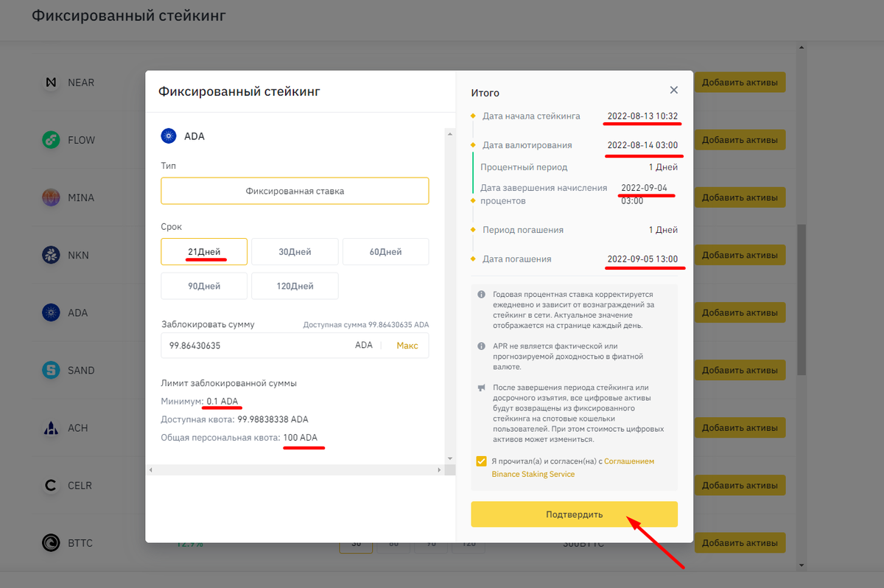The width and height of the screenshot is (884, 588).
Task: Click the Доступная квота: 99.98838338 ADA text
Action: (x=235, y=419)
